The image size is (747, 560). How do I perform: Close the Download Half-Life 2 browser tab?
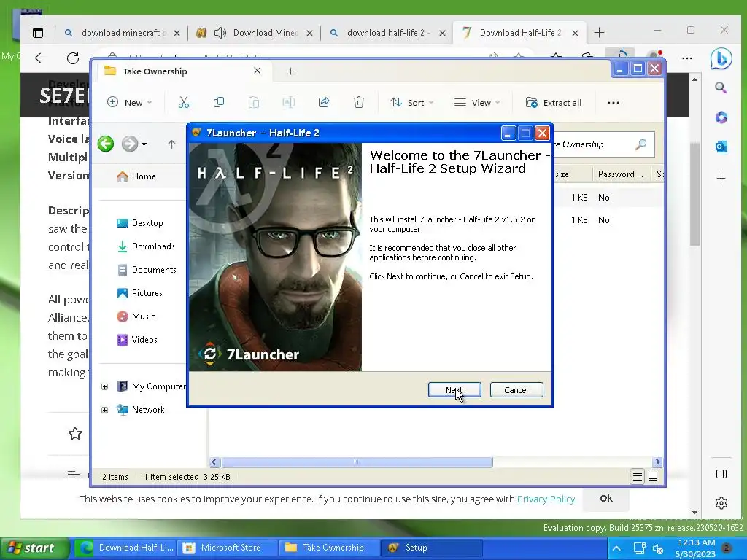(575, 33)
